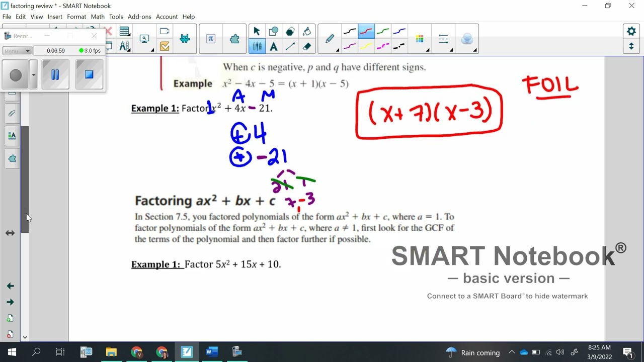Select the Pens tool
This screenshot has width=644, height=362.
tap(257, 46)
